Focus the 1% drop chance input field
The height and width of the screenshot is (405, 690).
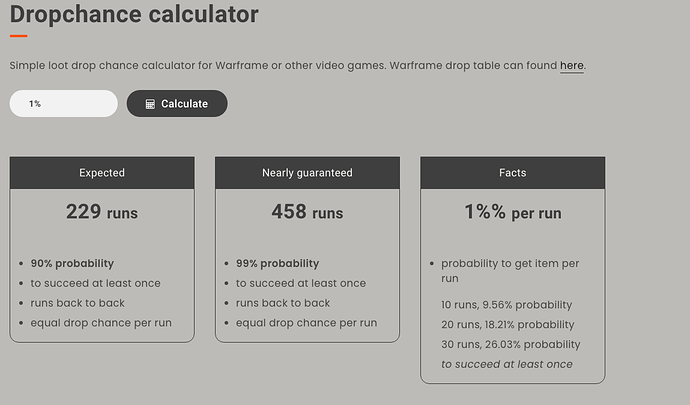pyautogui.click(x=63, y=104)
